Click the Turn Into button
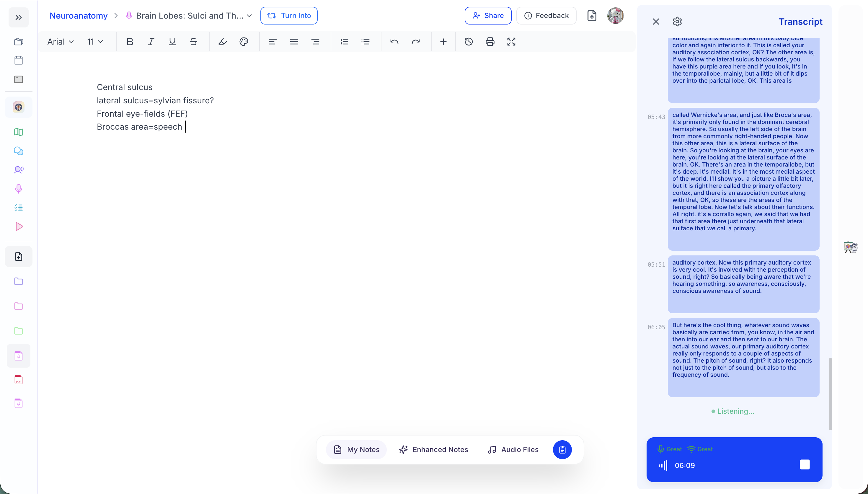This screenshot has height=494, width=868. [289, 16]
